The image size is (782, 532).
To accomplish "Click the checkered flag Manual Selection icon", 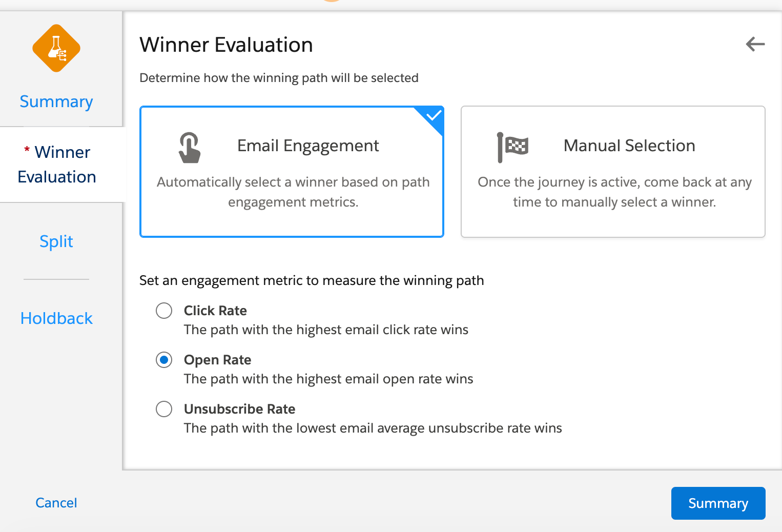I will point(512,147).
